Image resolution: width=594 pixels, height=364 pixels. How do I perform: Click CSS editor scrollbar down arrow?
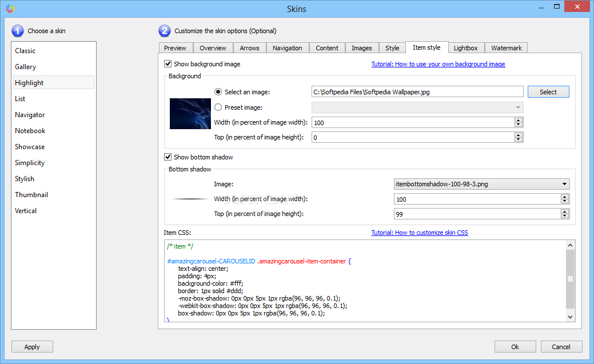pyautogui.click(x=570, y=317)
